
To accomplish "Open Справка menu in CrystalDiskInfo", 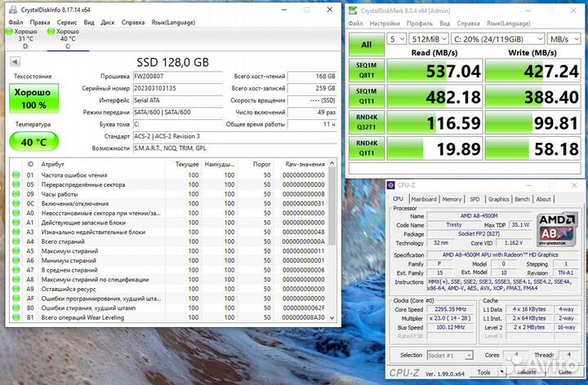I will [133, 23].
